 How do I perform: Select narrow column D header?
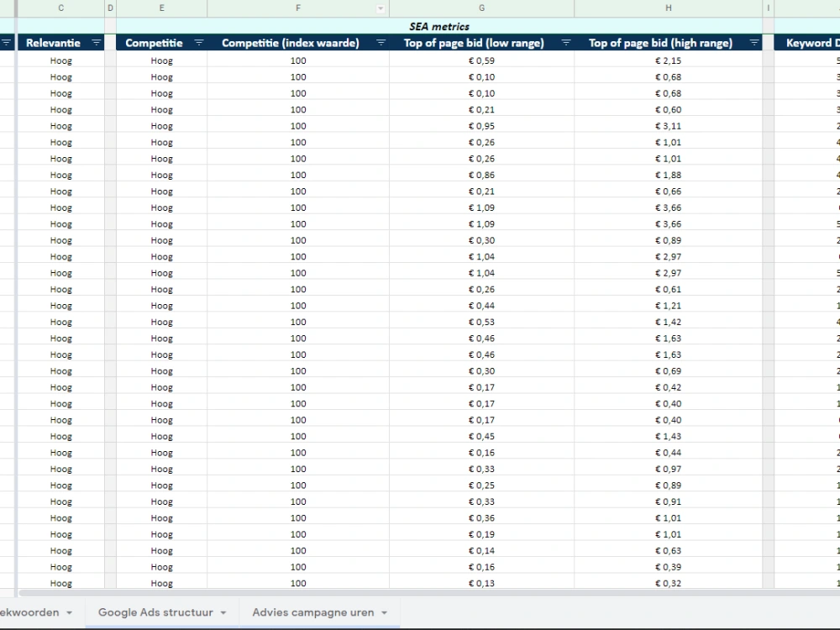(x=110, y=8)
